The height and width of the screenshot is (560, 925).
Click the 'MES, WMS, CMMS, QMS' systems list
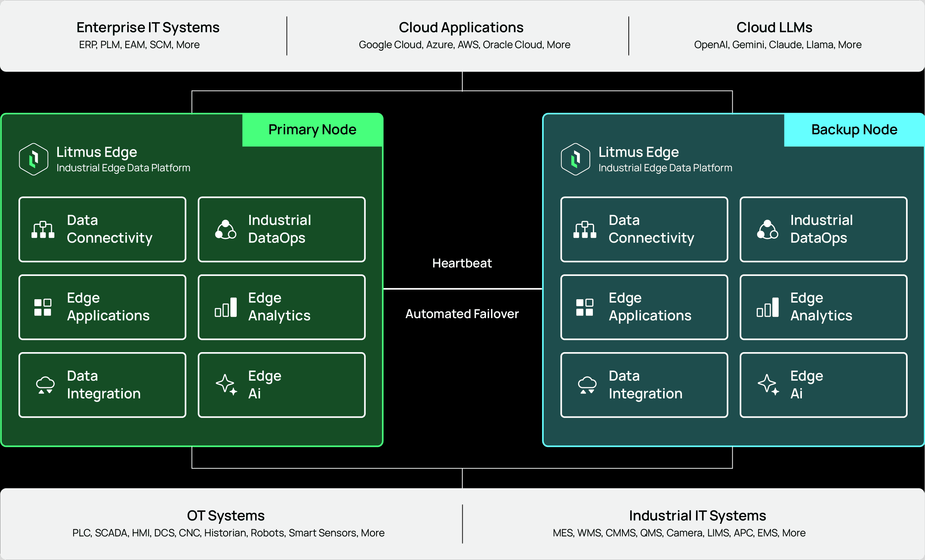(679, 533)
